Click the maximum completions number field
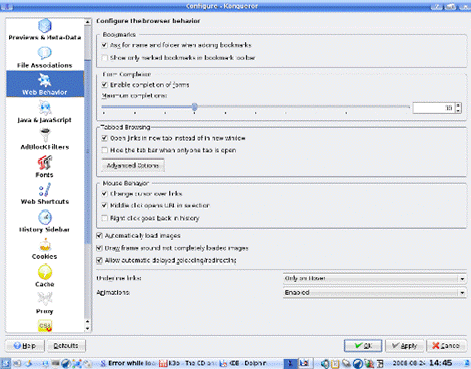 click(434, 108)
